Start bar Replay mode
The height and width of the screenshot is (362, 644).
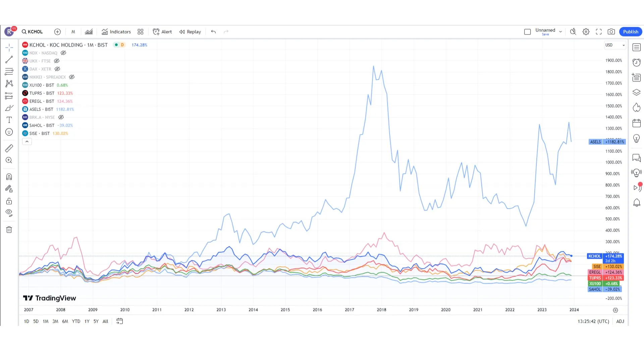tap(190, 32)
